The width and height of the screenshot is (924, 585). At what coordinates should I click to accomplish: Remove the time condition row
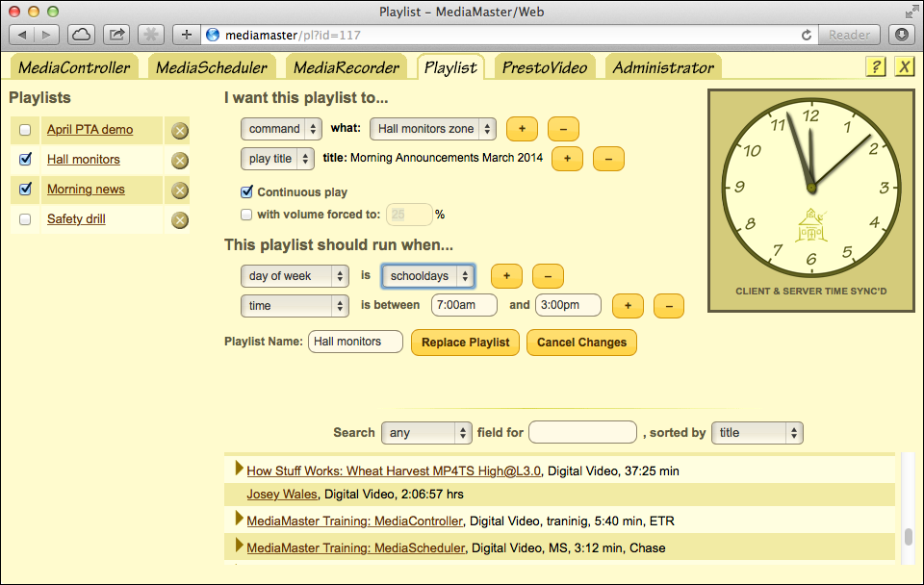point(669,306)
